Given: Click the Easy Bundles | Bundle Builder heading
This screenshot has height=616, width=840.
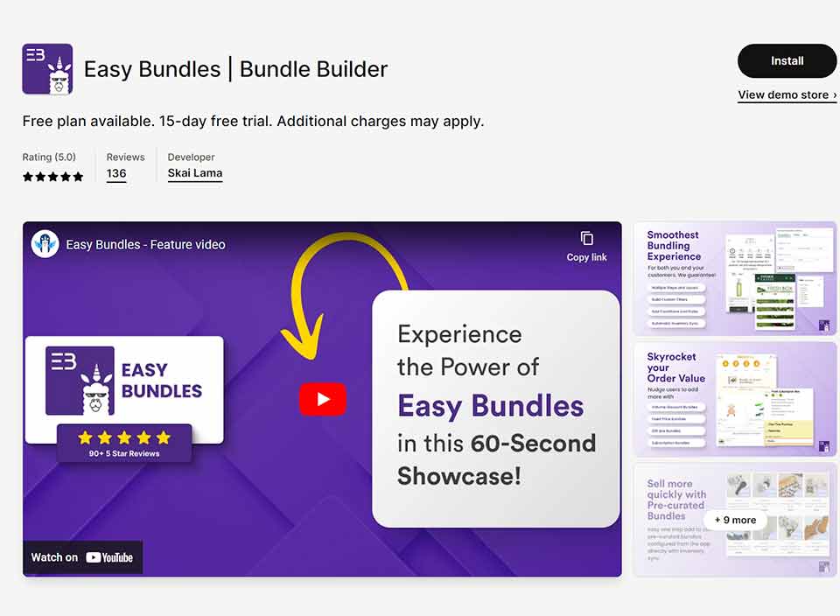Looking at the screenshot, I should (235, 69).
